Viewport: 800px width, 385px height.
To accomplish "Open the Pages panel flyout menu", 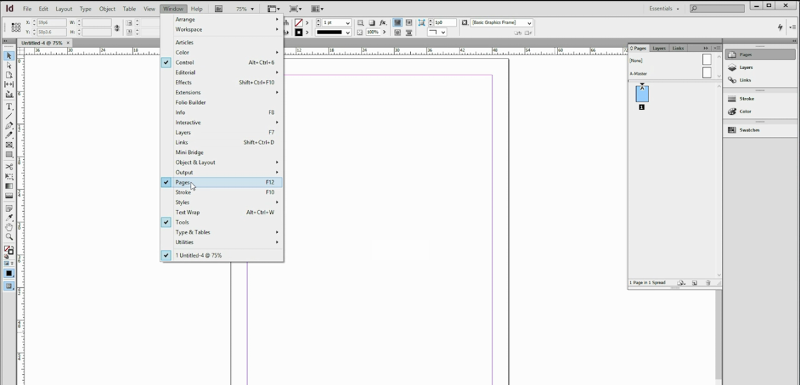I will 716,48.
